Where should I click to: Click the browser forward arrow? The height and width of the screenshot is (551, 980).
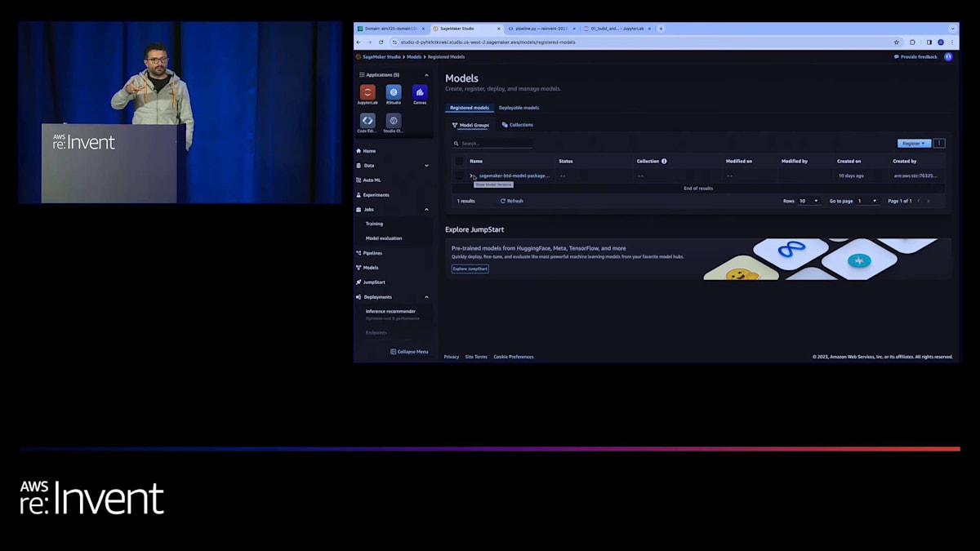pos(369,42)
